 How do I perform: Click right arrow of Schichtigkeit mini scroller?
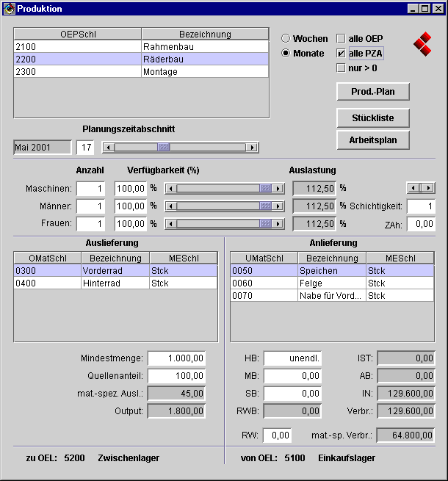coord(427,188)
